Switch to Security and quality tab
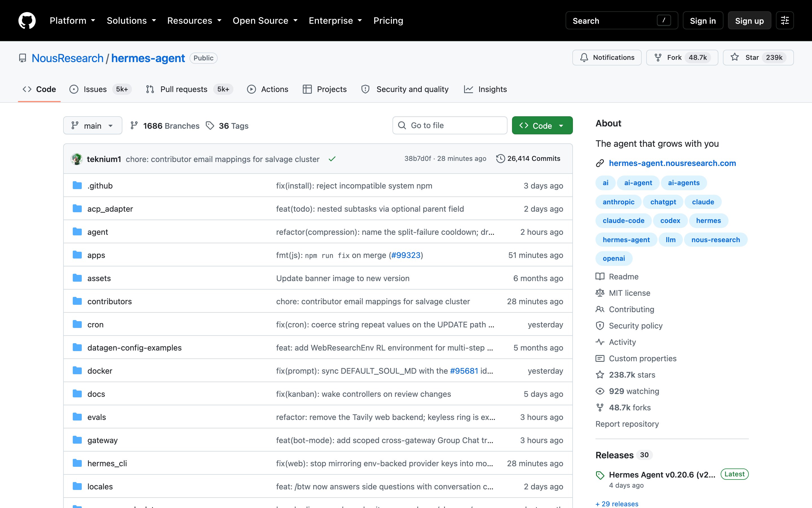812x508 pixels. pos(405,89)
